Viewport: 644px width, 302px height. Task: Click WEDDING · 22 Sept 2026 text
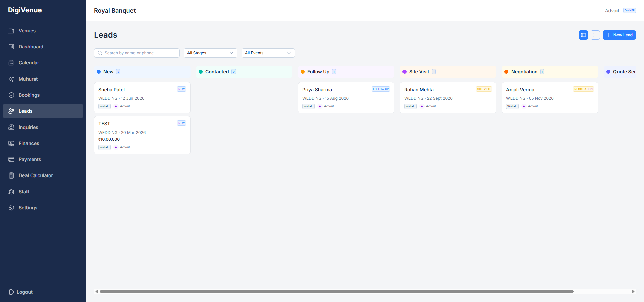tap(428, 98)
